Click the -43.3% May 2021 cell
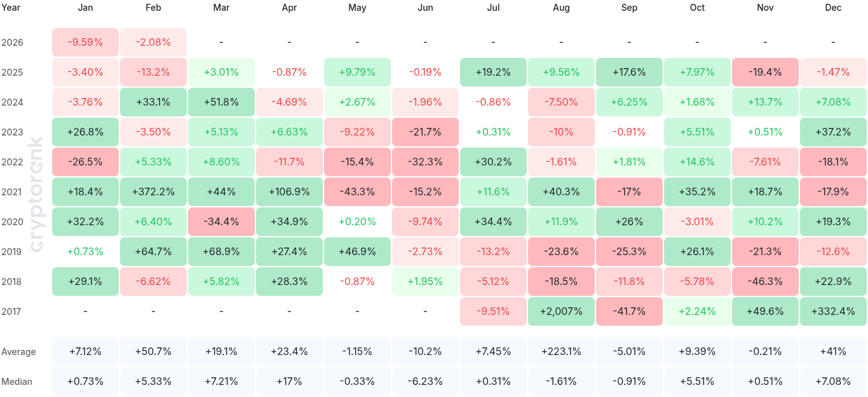The image size is (868, 397). tap(357, 192)
